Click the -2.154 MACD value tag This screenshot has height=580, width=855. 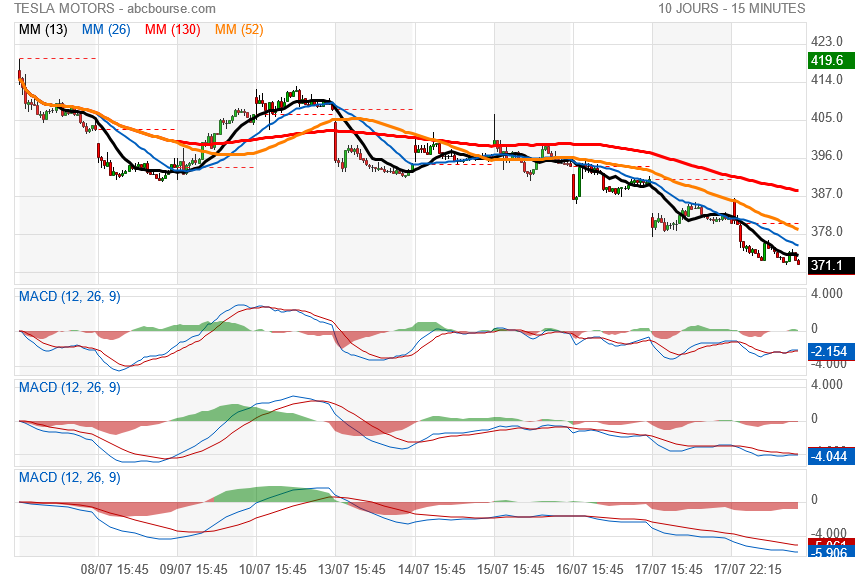831,352
